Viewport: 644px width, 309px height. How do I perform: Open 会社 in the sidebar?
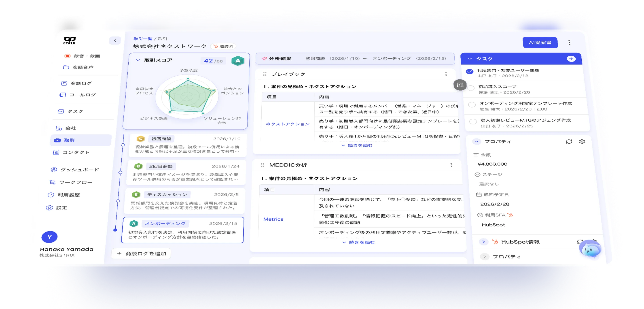pyautogui.click(x=66, y=128)
